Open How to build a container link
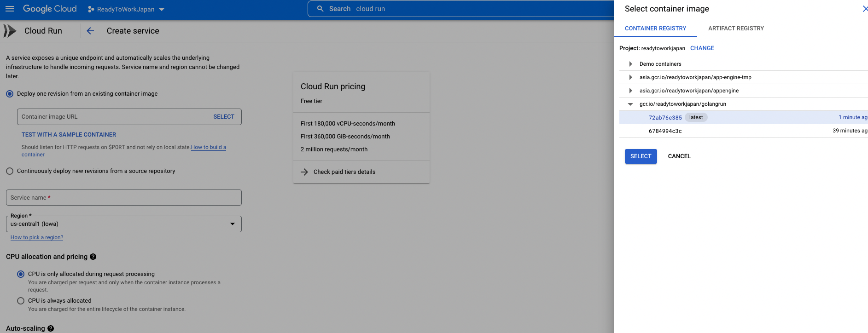 pyautogui.click(x=209, y=147)
